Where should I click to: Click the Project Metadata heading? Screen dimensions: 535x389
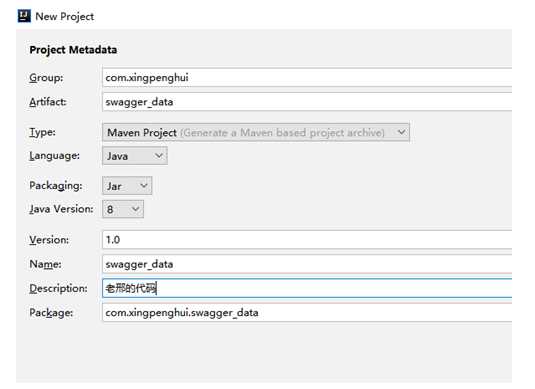(73, 50)
